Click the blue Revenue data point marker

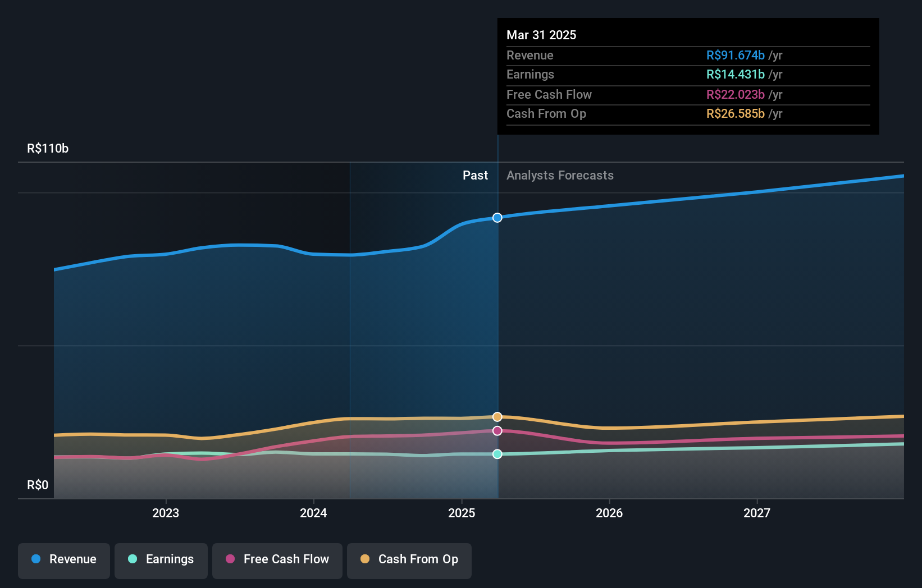[497, 218]
